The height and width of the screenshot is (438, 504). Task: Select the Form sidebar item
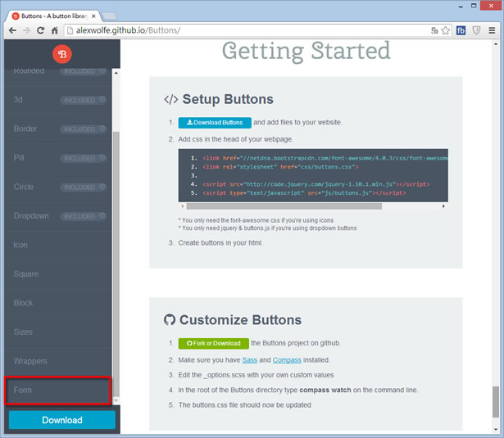click(x=58, y=391)
